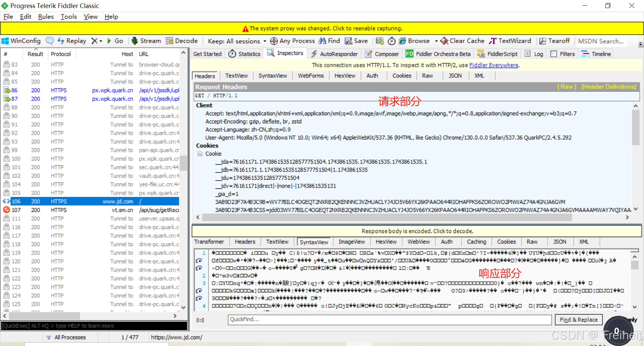Select request TextView inspector tab

[x=236, y=76]
